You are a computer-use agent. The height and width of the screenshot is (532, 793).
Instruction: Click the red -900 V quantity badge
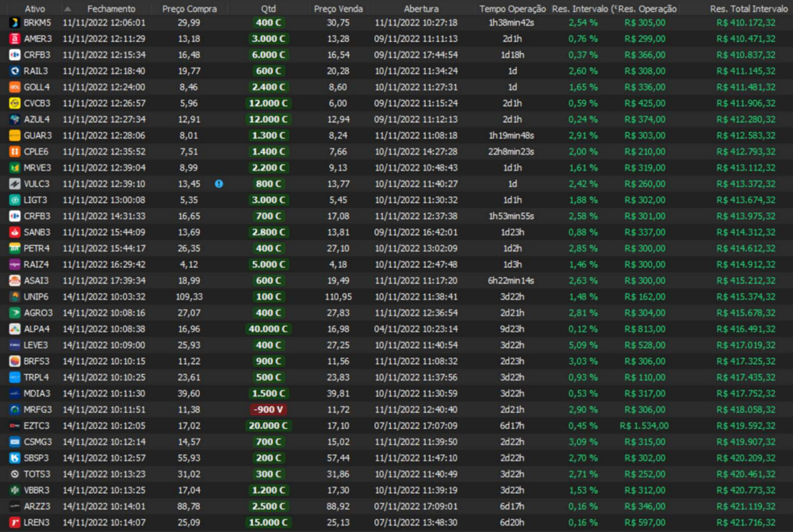[x=269, y=410]
